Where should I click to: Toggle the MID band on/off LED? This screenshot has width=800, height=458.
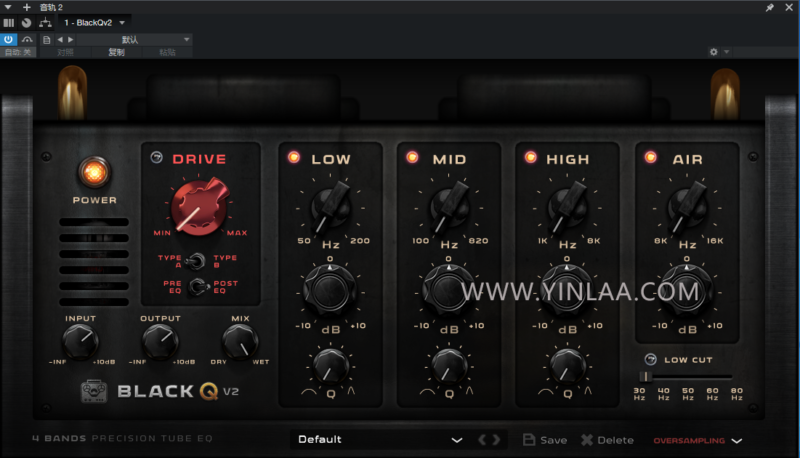tap(412, 157)
